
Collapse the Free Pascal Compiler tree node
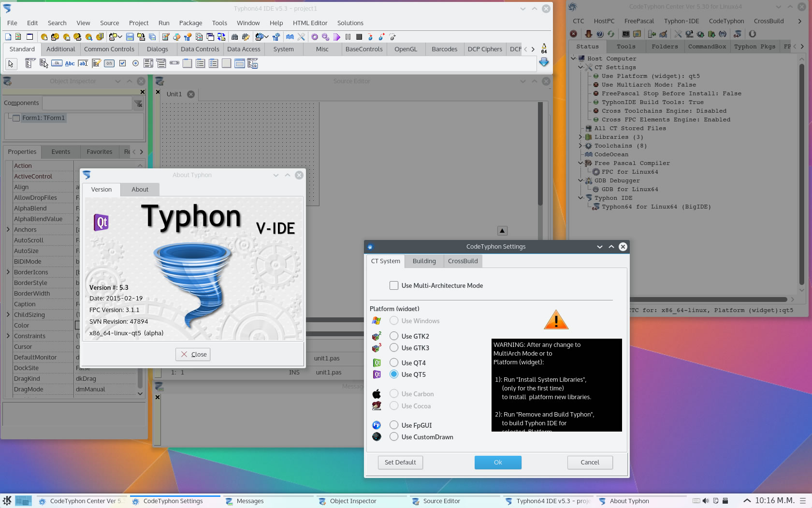(580, 163)
